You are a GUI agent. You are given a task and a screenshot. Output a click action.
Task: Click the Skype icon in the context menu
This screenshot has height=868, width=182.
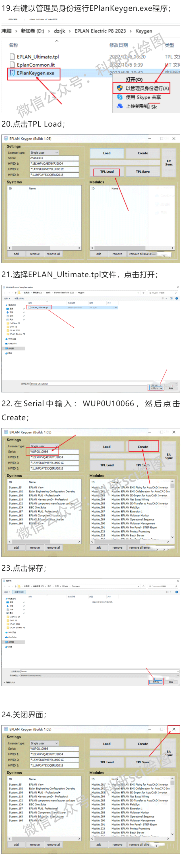120,97
